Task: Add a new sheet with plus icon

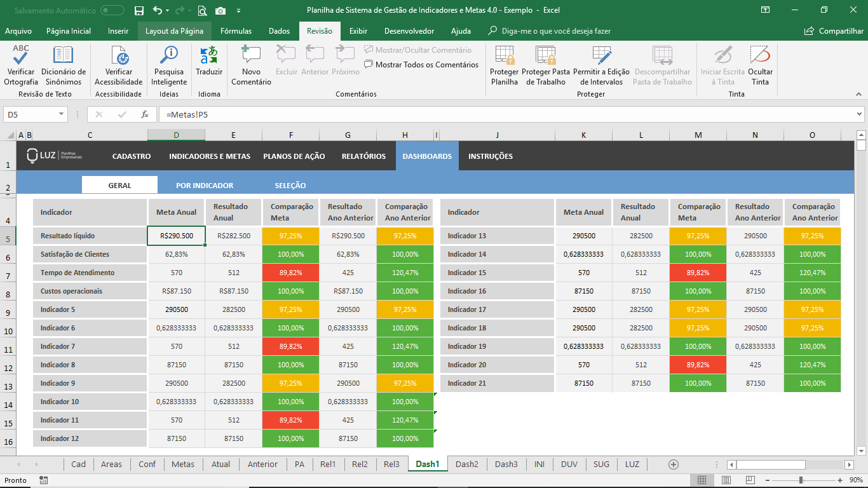Action: click(674, 464)
